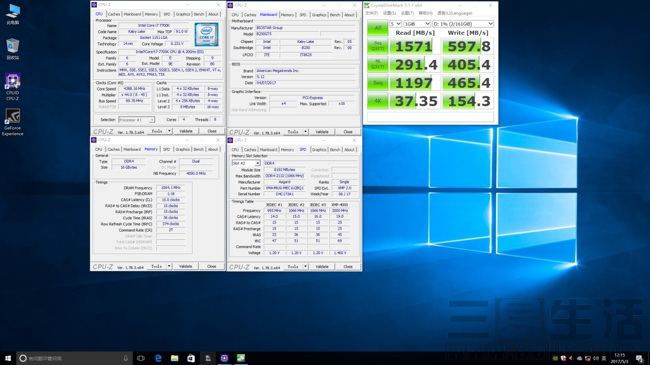Open This PC desktop icon
Screen dimensions: 650x365
13,14
